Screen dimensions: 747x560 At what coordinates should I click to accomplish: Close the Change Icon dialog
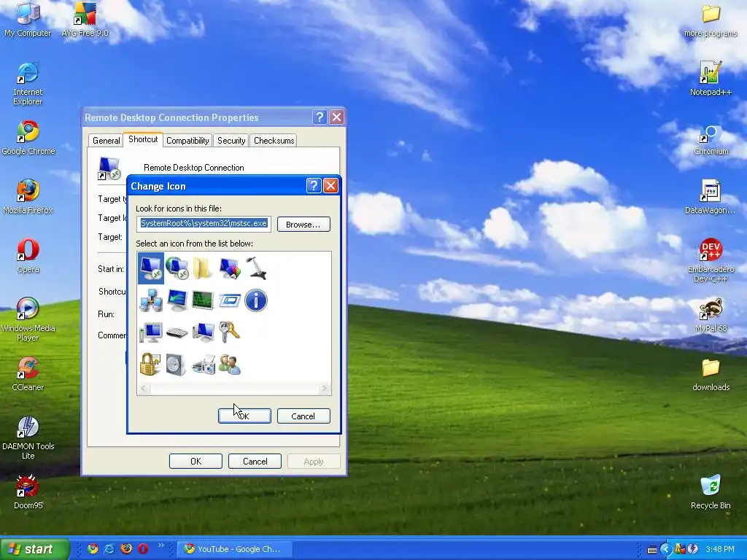(330, 186)
